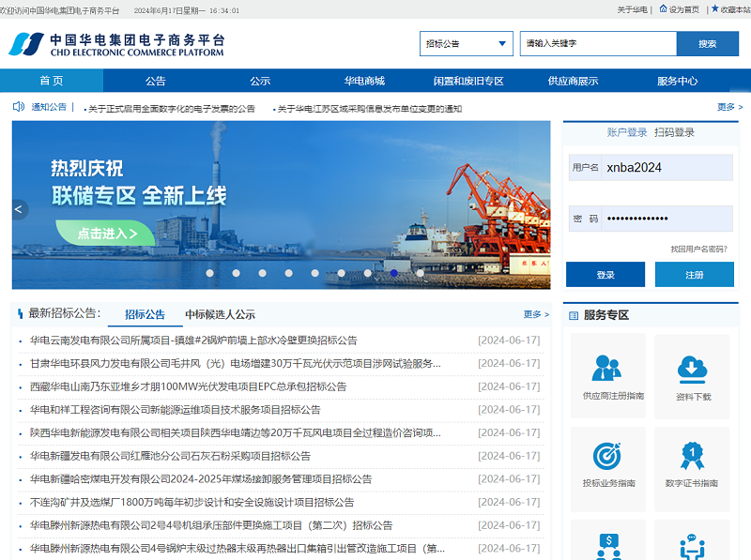Image resolution: width=751 pixels, height=560 pixels.
Task: Open the 闲置和废旧专区 menu item
Action: (x=468, y=81)
